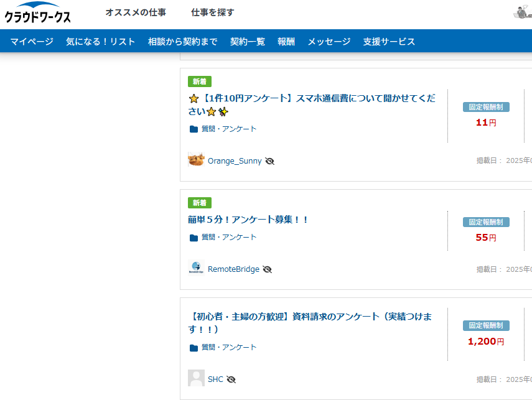Open Orange_Sunny profile picture

(196, 159)
